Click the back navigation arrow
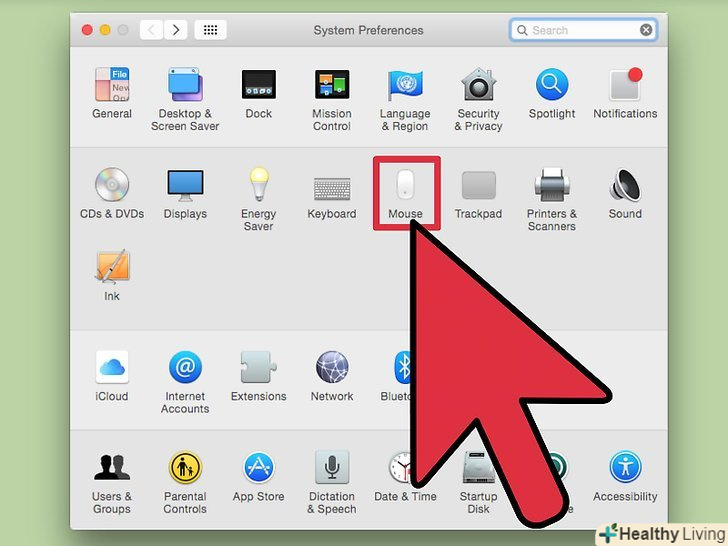Viewport: 728px width, 546px height. pos(151,30)
